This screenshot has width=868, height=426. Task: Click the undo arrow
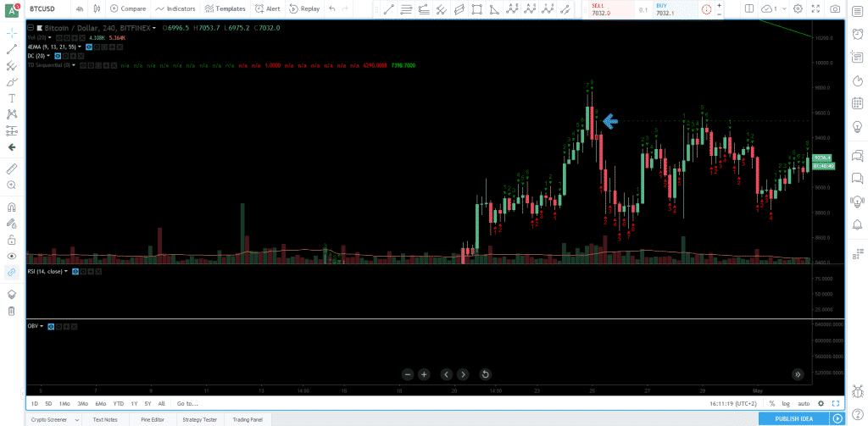(332, 8)
